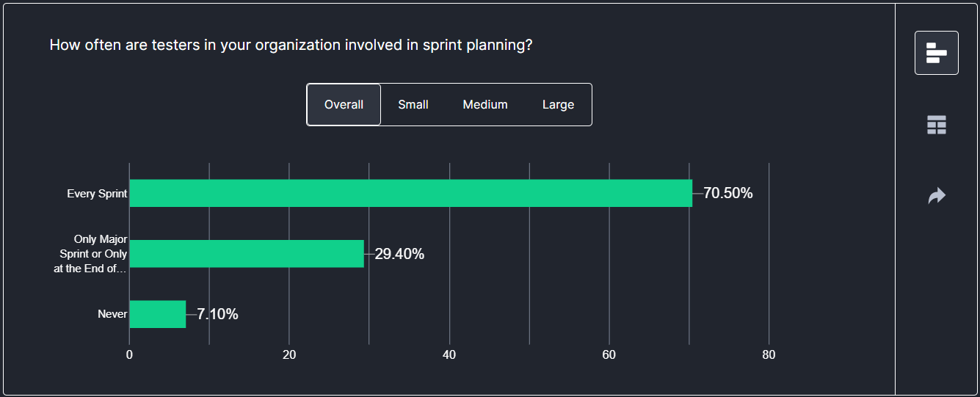This screenshot has height=397, width=980.
Task: Select the 40 tick on the x-axis
Action: (x=449, y=355)
